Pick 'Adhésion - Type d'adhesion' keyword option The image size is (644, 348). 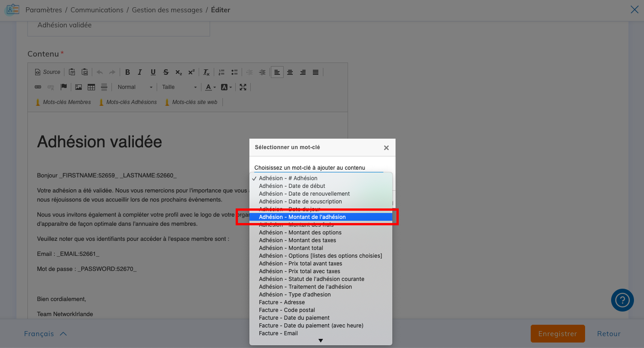click(295, 295)
